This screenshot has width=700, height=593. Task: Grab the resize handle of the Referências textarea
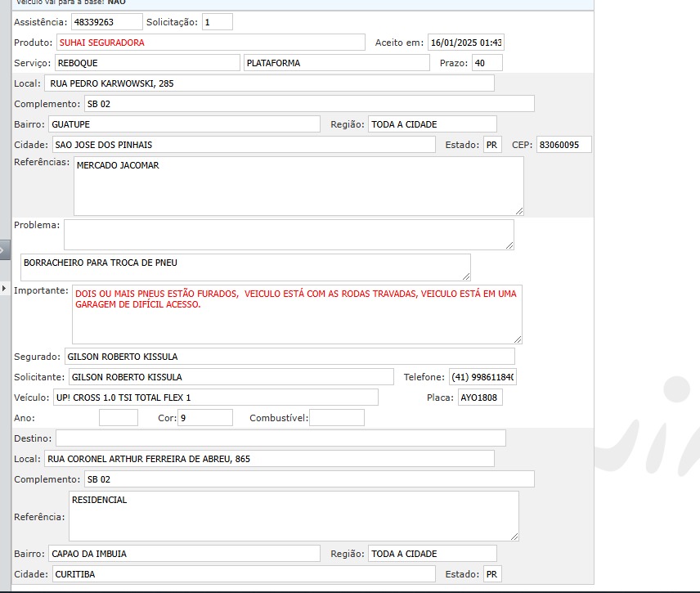519,211
